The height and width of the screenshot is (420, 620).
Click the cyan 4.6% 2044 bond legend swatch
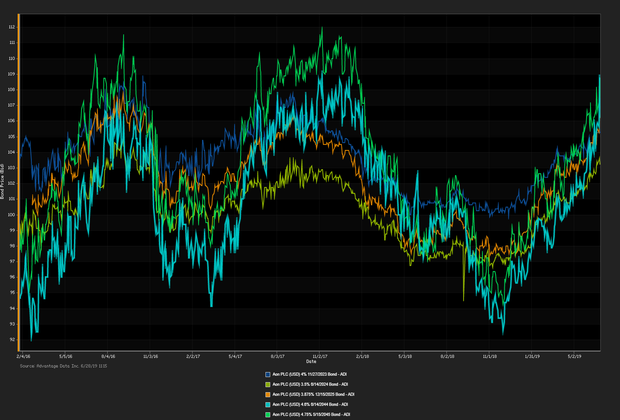point(268,405)
